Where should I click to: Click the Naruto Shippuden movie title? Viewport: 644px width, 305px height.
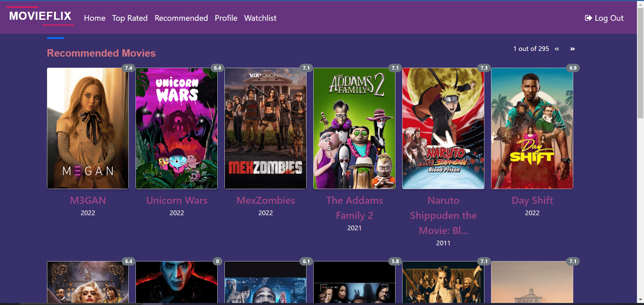(443, 216)
